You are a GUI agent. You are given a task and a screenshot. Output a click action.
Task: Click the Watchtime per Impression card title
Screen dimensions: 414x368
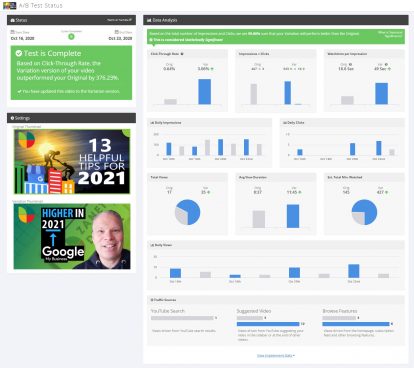pos(347,54)
